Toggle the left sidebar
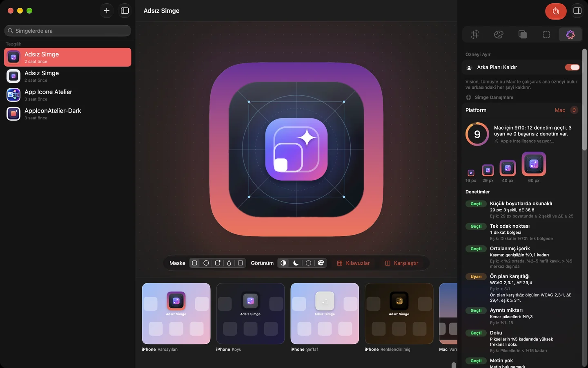The width and height of the screenshot is (588, 368). [x=125, y=11]
